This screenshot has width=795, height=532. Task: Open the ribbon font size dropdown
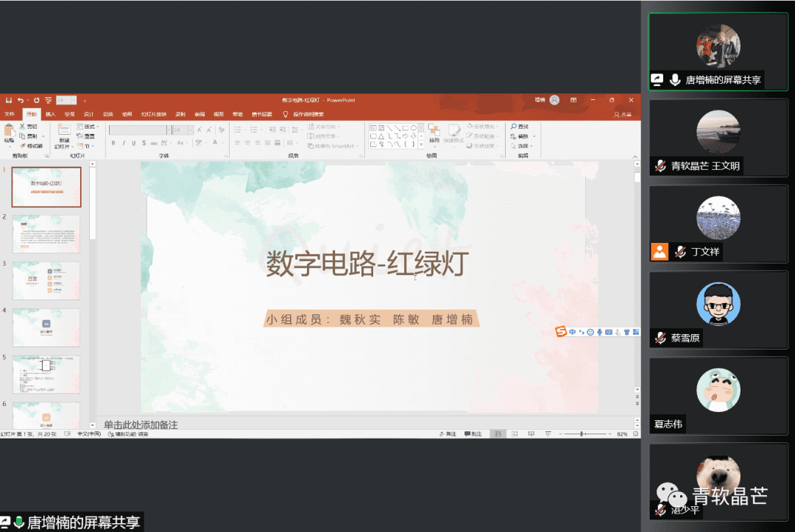click(x=191, y=130)
